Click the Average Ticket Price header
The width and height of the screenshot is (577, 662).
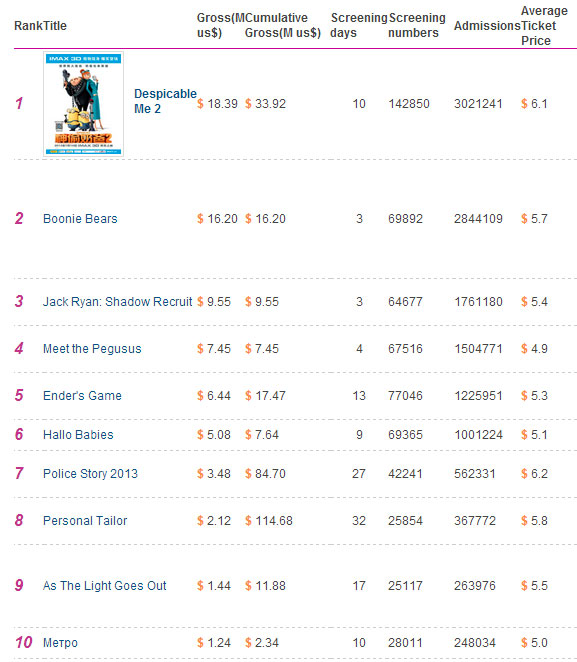[544, 26]
